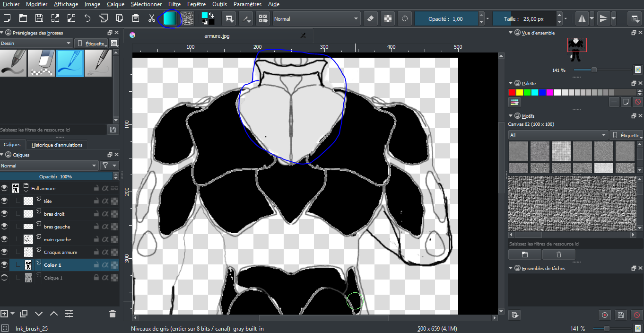The image size is (644, 333).
Task: Switch to Historique d'annulations tab
Action: [57, 145]
